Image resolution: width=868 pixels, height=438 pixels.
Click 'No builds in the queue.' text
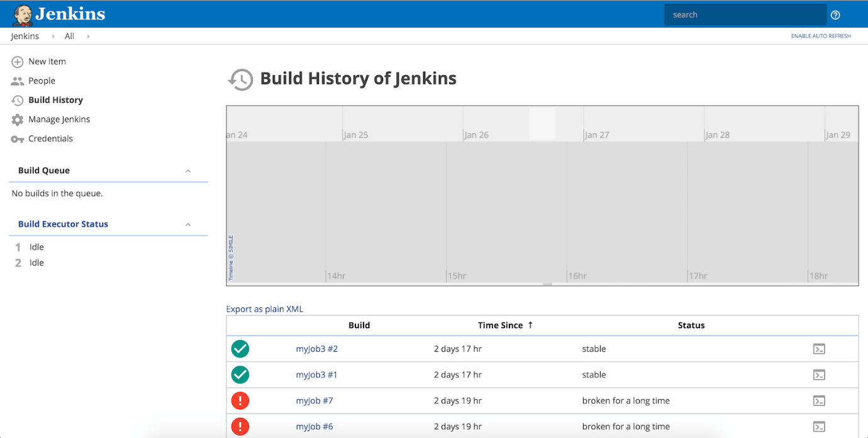point(57,194)
